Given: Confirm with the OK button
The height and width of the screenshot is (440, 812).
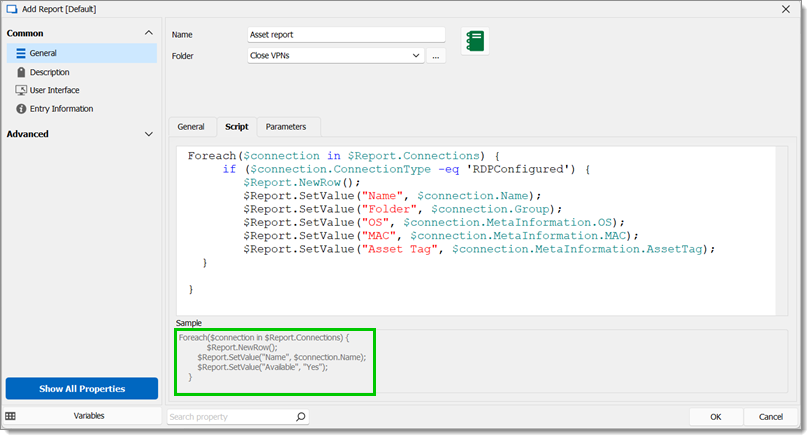Looking at the screenshot, I should [x=716, y=417].
